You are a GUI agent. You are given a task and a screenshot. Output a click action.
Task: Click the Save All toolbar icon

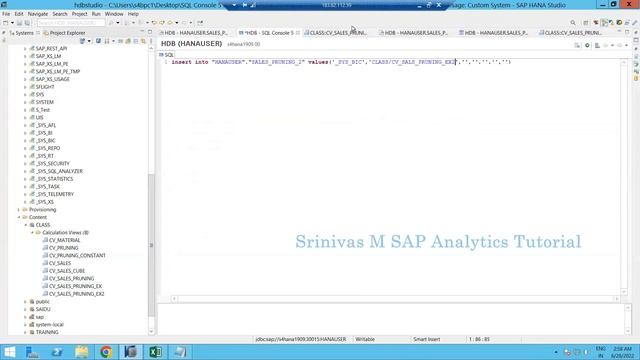click(x=27, y=23)
